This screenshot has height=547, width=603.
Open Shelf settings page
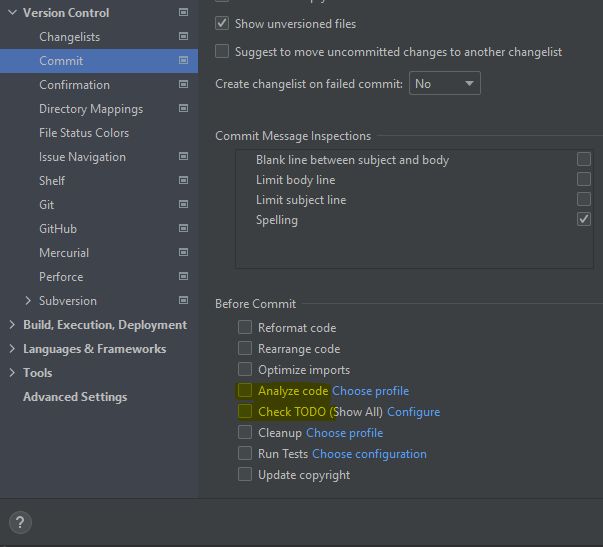point(52,181)
